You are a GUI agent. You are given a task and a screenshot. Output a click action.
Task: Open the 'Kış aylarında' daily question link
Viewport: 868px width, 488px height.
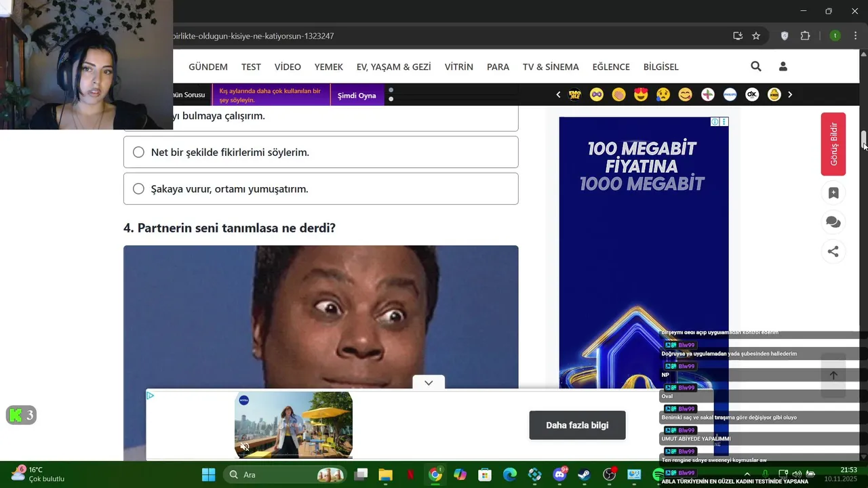(x=271, y=95)
